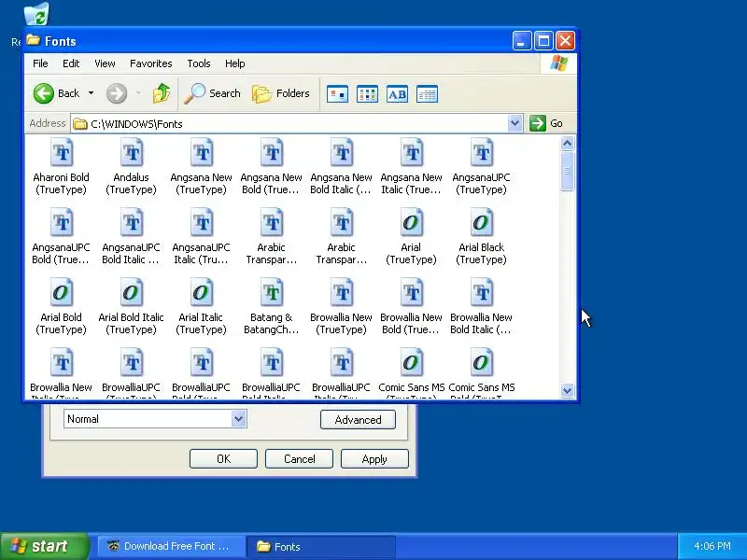The image size is (747, 560).
Task: Switch to Large Icons view
Action: 337,94
